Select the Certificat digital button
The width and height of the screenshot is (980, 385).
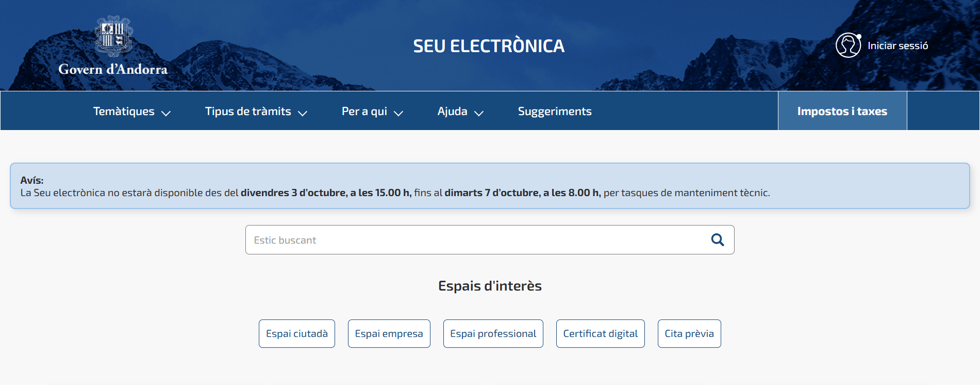(600, 334)
